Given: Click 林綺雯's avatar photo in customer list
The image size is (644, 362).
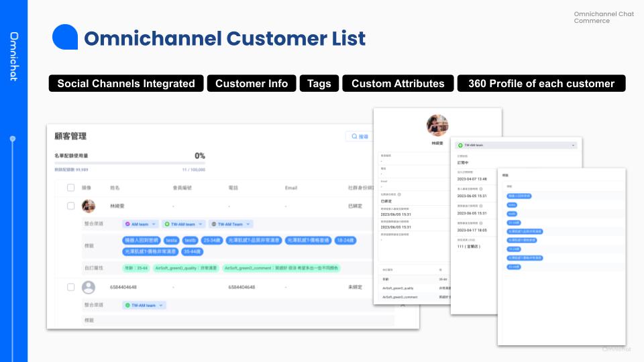Looking at the screenshot, I should coord(88,206).
